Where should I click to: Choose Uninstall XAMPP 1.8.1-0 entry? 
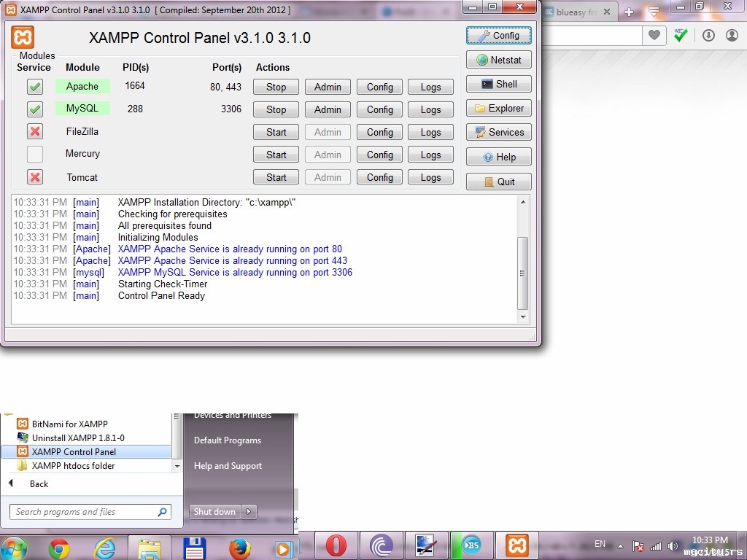[x=71, y=437]
